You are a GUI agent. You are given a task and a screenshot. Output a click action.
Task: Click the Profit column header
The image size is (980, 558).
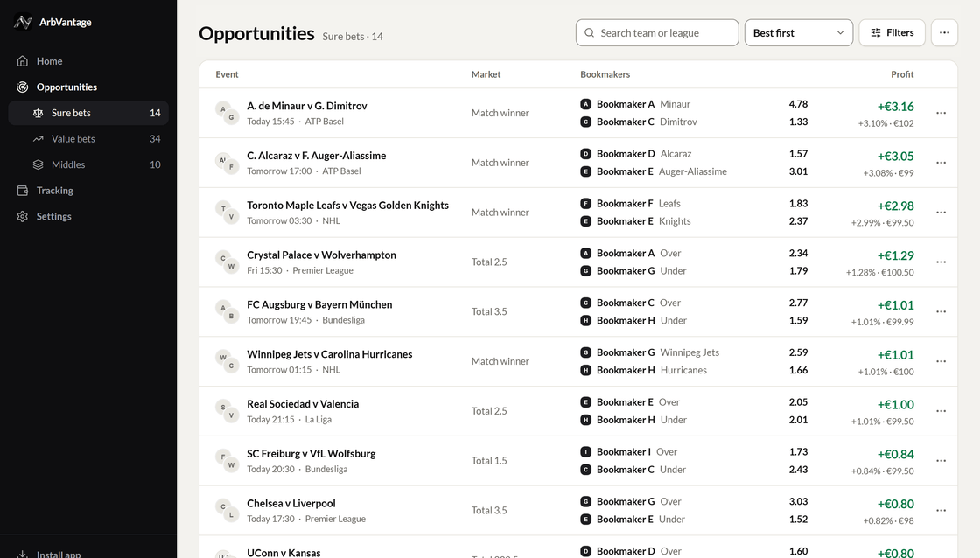(x=902, y=74)
